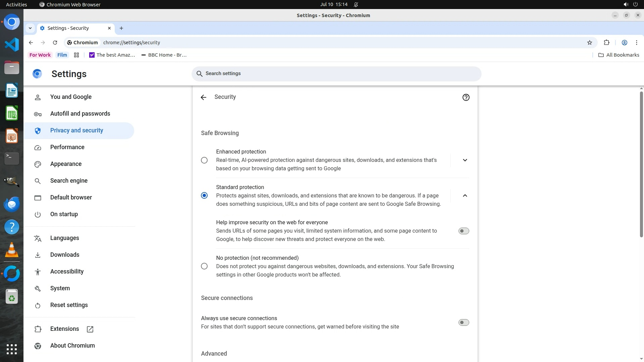Click the profile avatar icon

click(x=624, y=43)
